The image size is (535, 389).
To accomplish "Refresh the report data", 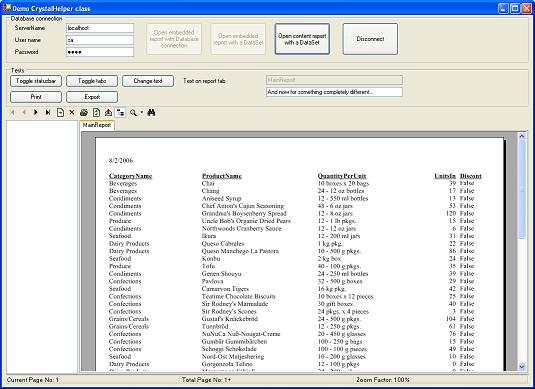I will coord(96,112).
